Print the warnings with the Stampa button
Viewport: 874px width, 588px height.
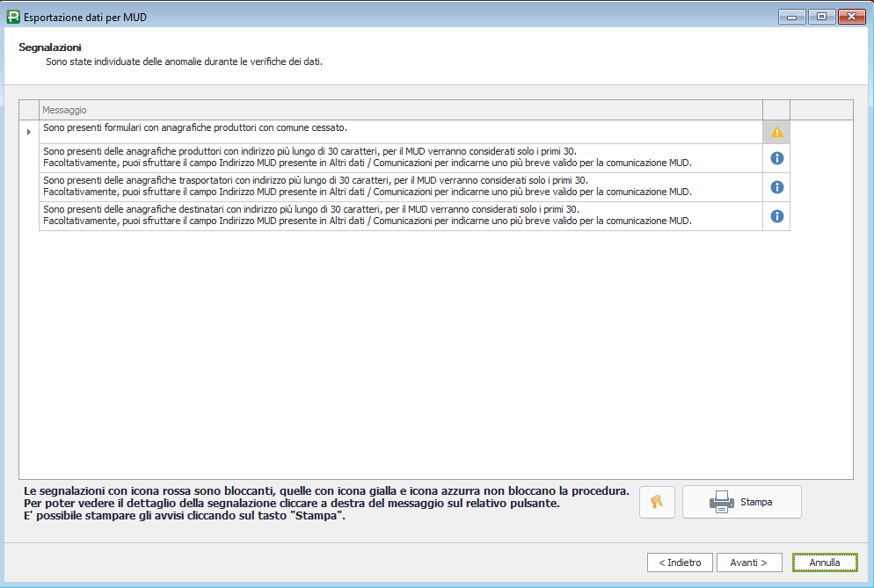[x=741, y=502]
